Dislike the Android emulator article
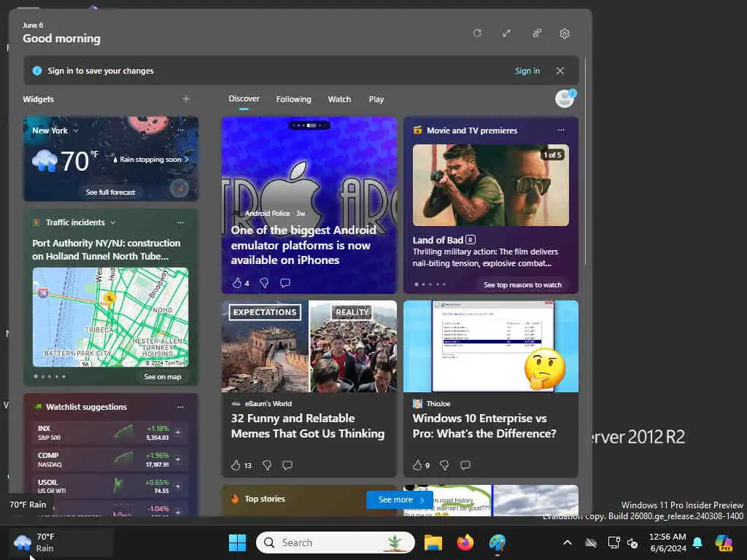 [x=264, y=283]
